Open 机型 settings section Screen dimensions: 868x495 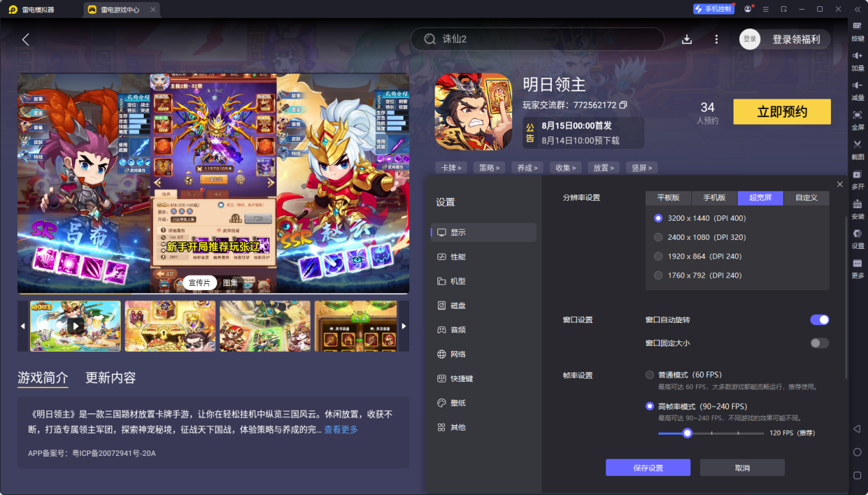click(x=483, y=281)
